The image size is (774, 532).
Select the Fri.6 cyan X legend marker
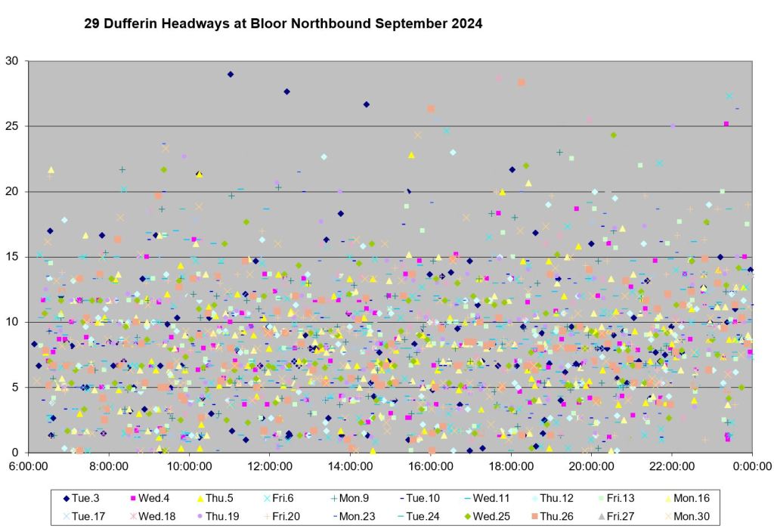tap(268, 498)
